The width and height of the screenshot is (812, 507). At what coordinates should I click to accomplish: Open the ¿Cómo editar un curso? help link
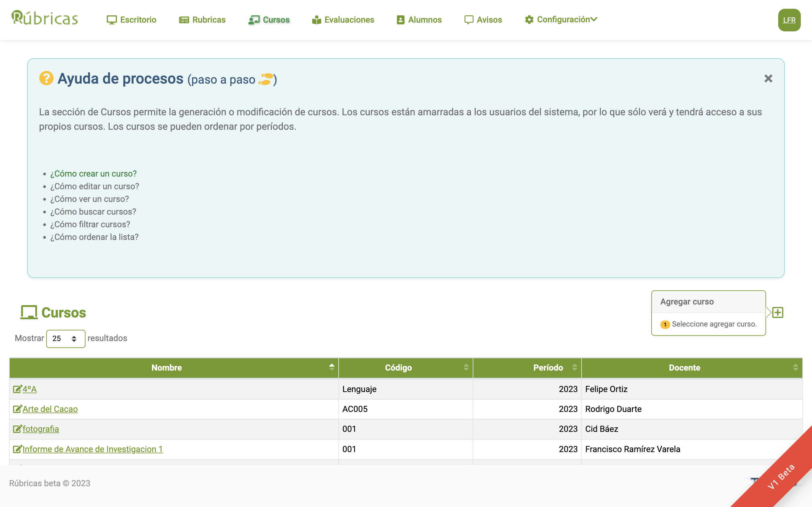pos(94,187)
